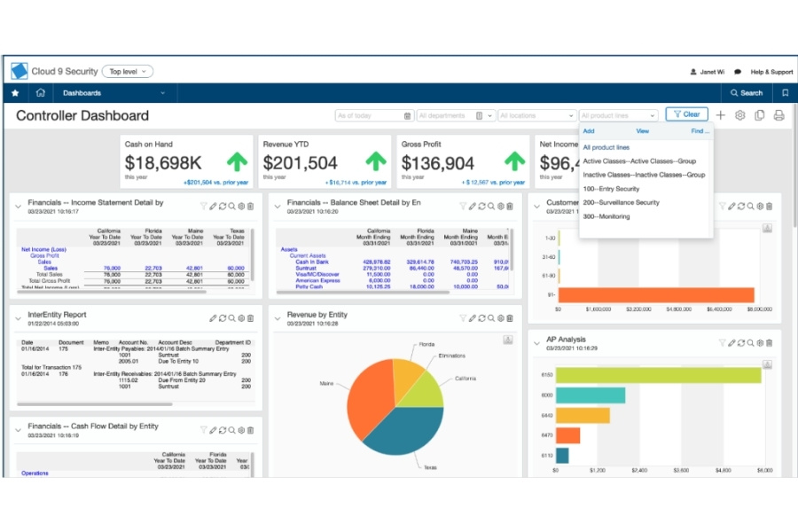This screenshot has width=798, height=532.
Task: Open magnifier on Balance Sheet Detail panel
Action: pos(491,207)
